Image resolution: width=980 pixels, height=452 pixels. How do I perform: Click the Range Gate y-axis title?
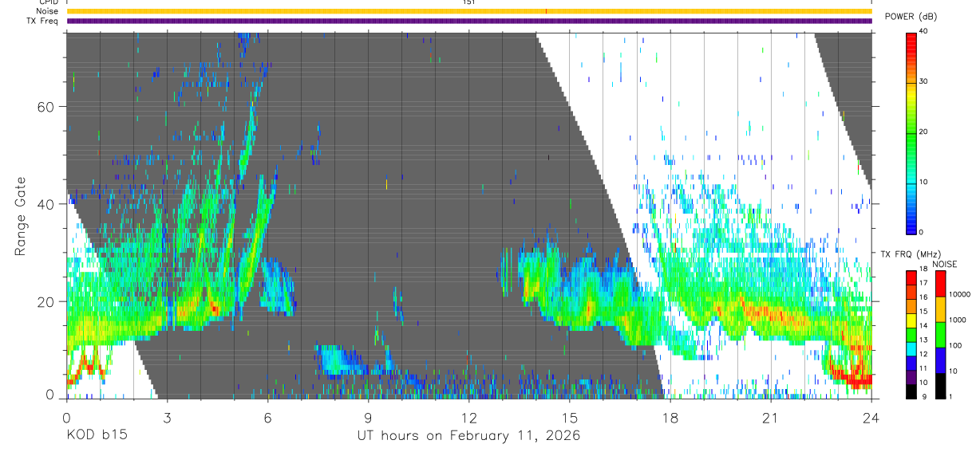coord(22,216)
